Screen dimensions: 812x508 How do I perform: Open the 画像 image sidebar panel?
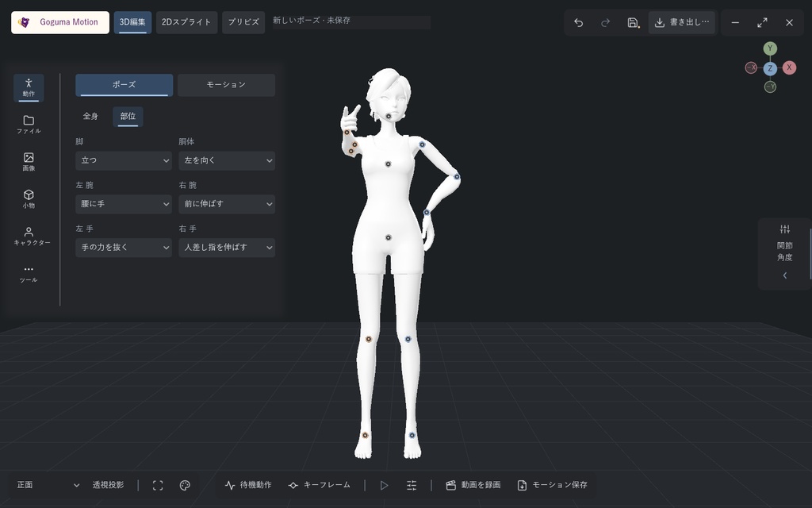point(29,162)
